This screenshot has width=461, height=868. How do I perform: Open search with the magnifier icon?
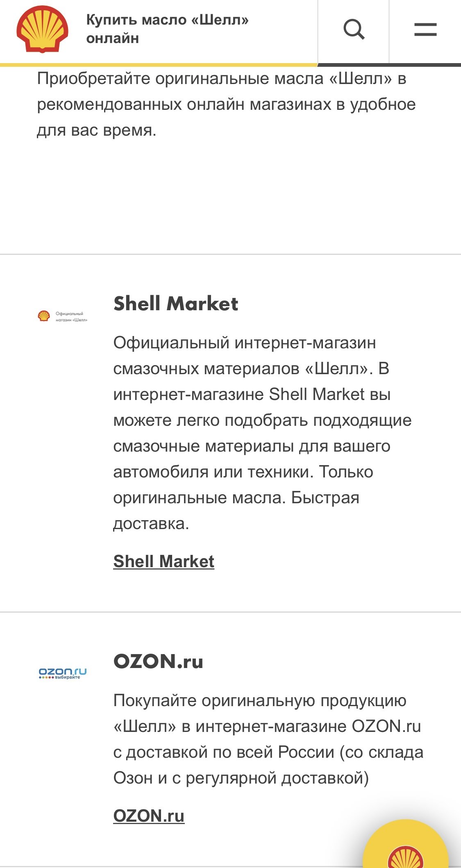[x=354, y=30]
